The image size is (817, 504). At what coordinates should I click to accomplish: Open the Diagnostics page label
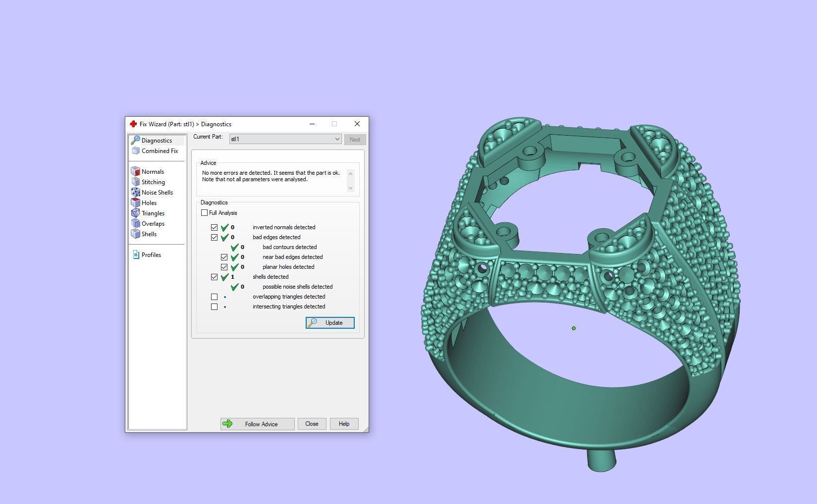point(157,141)
